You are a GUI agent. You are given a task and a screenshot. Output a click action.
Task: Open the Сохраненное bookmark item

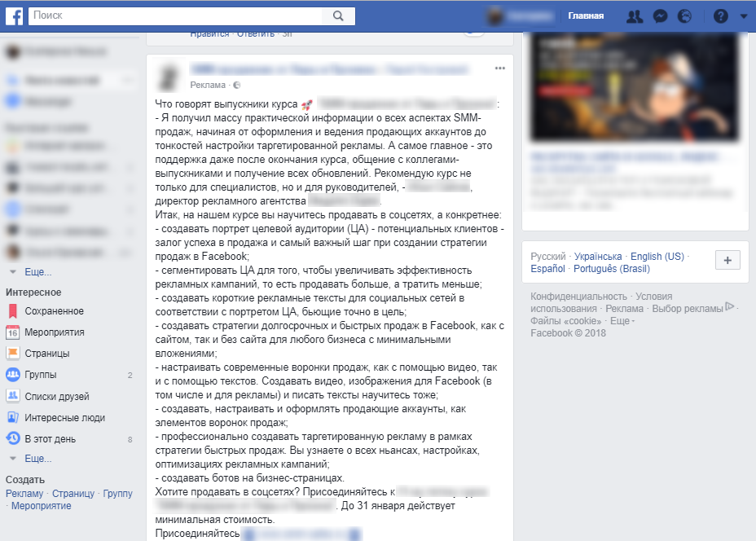pos(54,311)
